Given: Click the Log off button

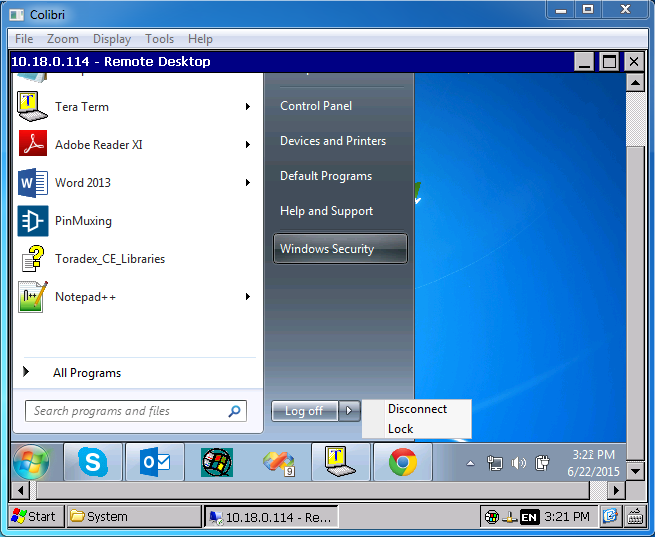Looking at the screenshot, I should [x=304, y=411].
